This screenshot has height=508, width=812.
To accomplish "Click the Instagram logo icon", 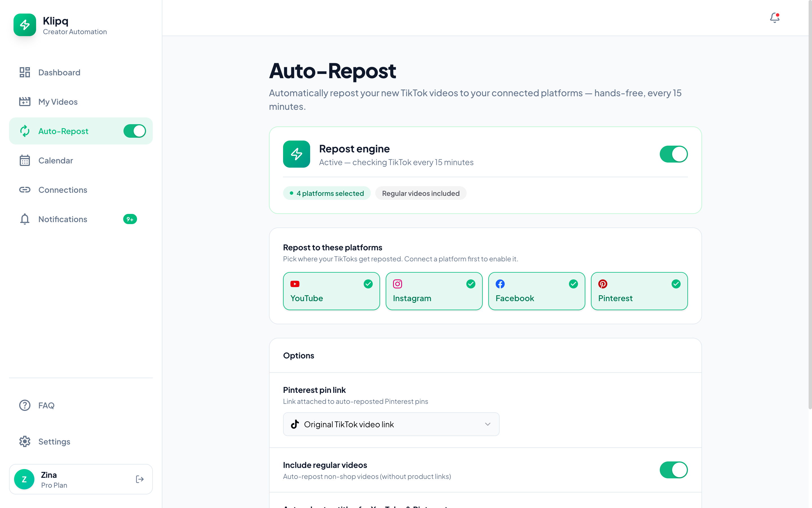I will [x=397, y=284].
